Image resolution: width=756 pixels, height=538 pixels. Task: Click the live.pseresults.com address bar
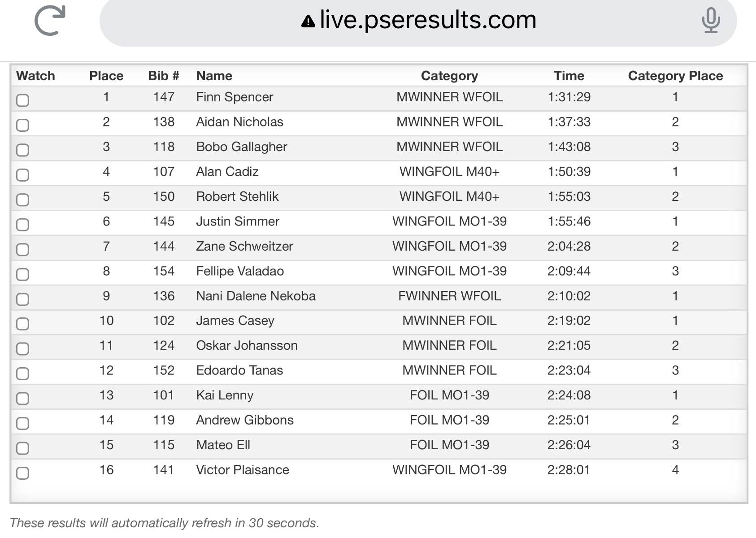click(x=427, y=21)
